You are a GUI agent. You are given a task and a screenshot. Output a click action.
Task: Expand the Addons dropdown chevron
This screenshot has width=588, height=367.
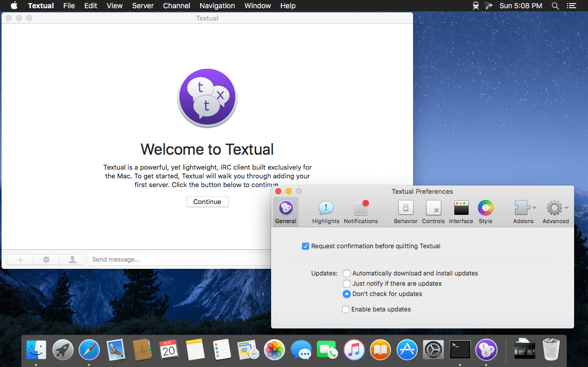[534, 207]
